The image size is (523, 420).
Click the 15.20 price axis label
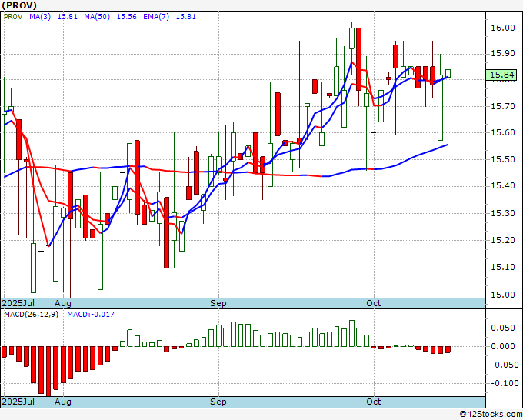(x=503, y=240)
